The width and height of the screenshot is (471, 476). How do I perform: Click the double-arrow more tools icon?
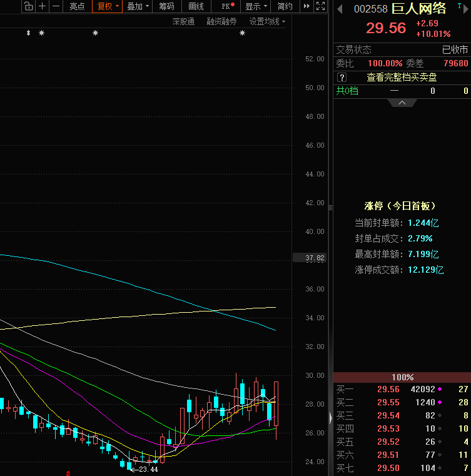click(306, 6)
